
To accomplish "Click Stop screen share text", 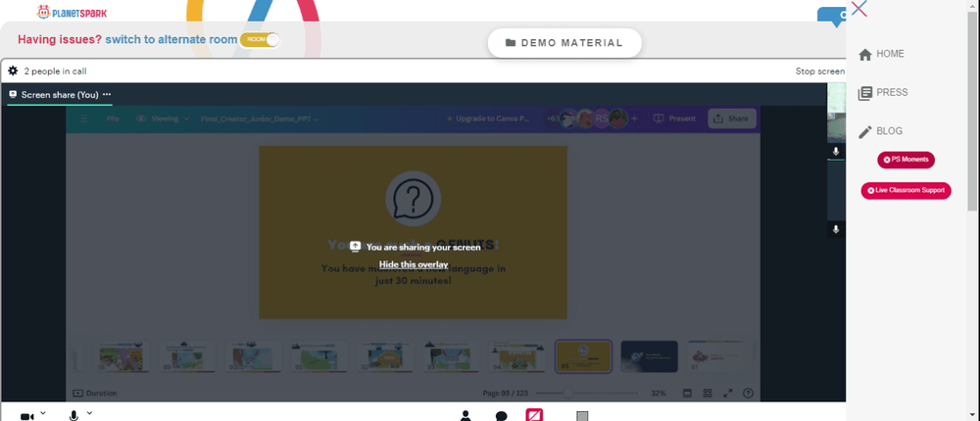I will click(x=820, y=71).
